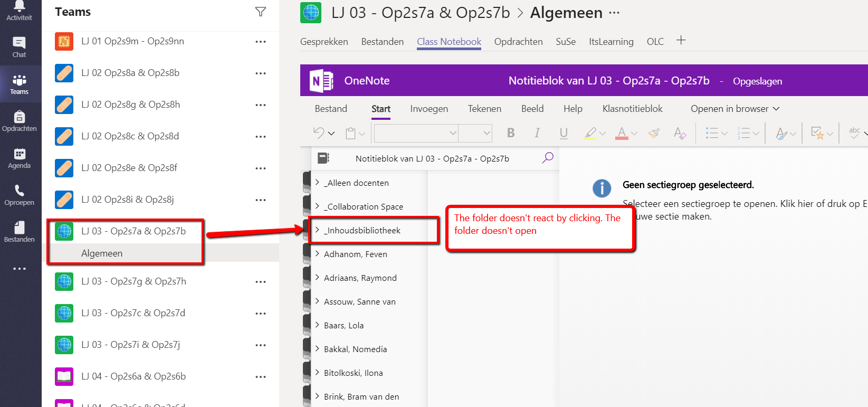Image resolution: width=868 pixels, height=407 pixels.
Task: Expand Adriaans, Raymond section group
Action: 318,277
